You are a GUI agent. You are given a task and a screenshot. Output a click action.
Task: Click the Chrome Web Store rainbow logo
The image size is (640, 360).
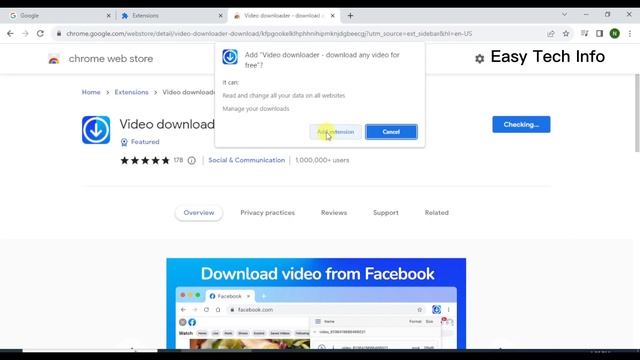54,59
